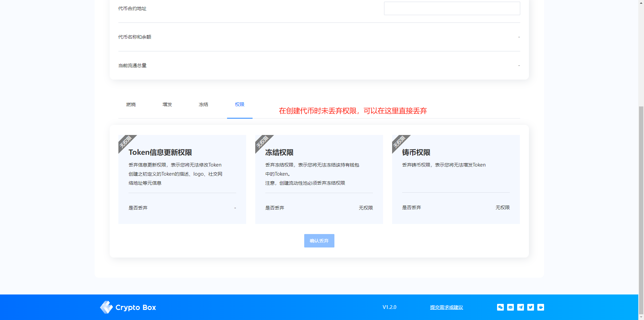This screenshot has height=320, width=644.
Task: Select the 权限 tab
Action: coord(239,104)
